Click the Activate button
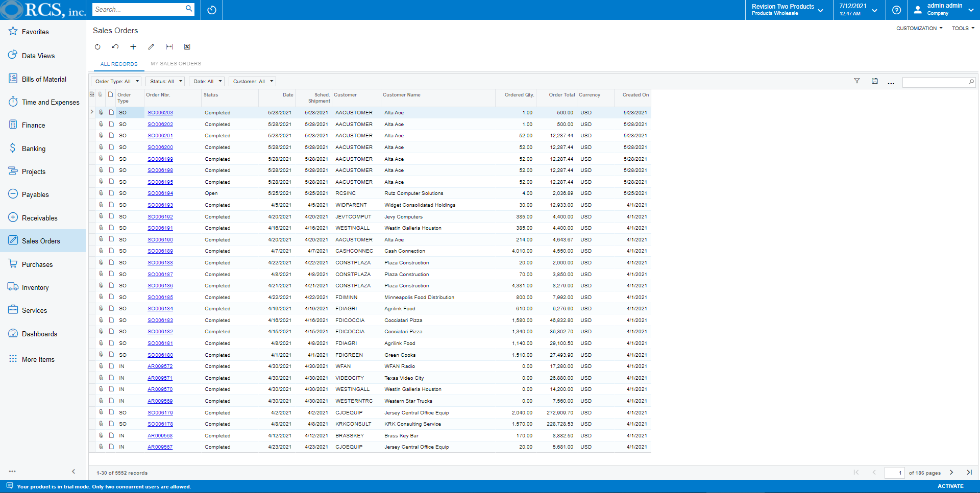The height and width of the screenshot is (493, 980). tap(950, 486)
